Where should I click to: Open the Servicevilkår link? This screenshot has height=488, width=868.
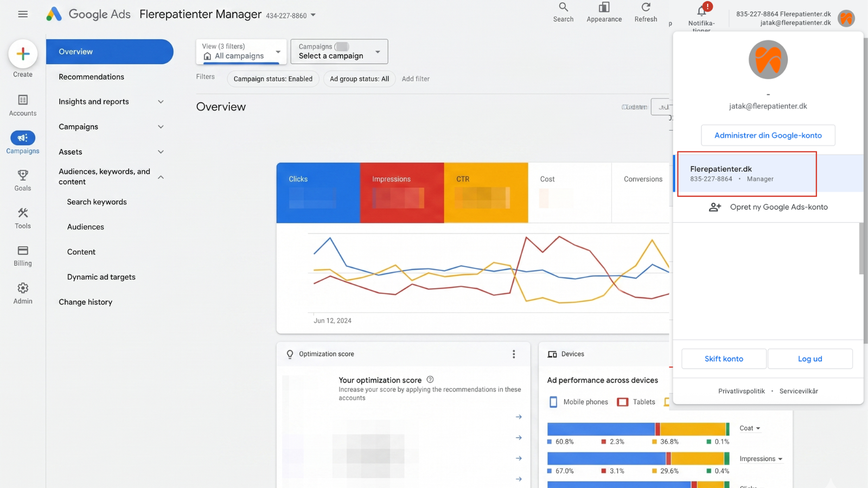(x=799, y=391)
